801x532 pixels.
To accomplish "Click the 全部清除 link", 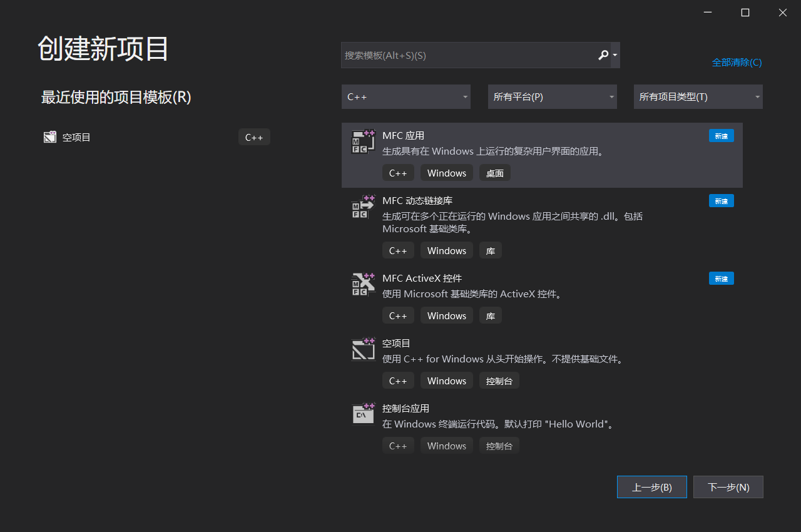I will click(x=737, y=62).
